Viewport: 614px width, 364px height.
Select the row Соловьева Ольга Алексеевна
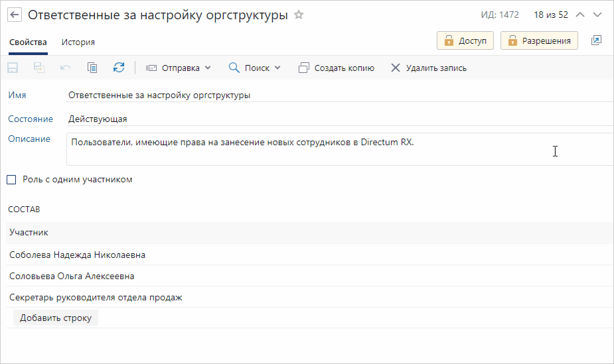72,276
